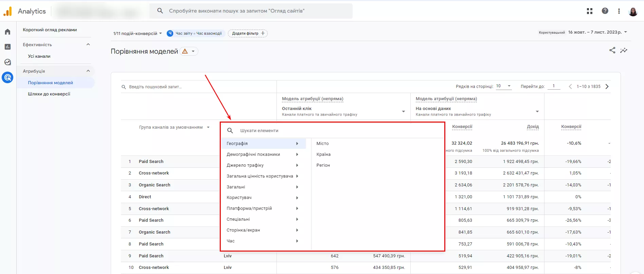Open the 1/11 подій-конверсій dropdown

coord(138,33)
